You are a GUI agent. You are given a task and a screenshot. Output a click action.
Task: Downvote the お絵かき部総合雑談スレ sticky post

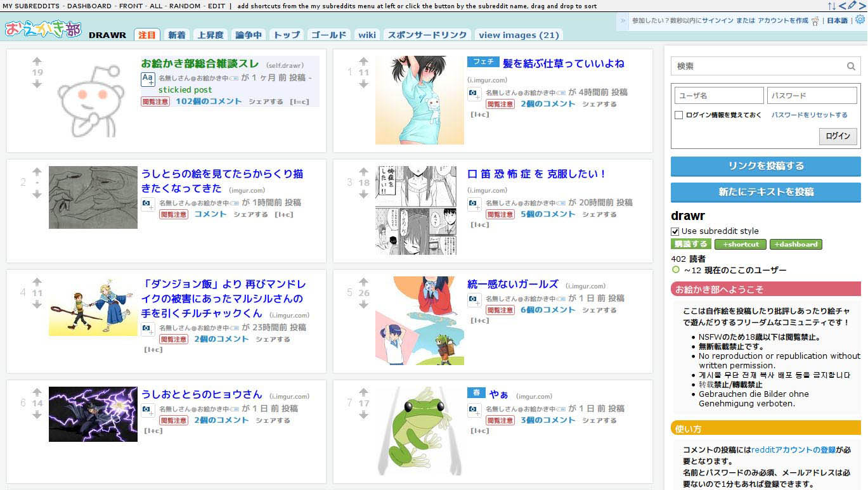[37, 84]
